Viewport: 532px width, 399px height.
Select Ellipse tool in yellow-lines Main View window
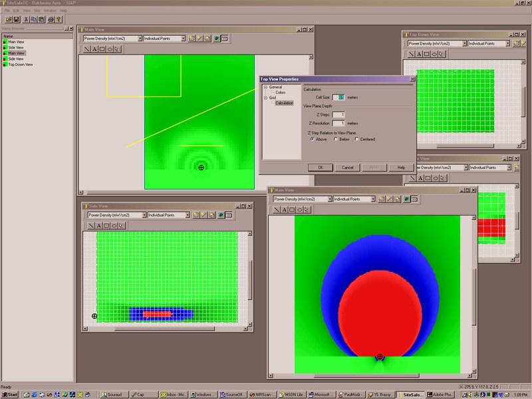(110, 49)
